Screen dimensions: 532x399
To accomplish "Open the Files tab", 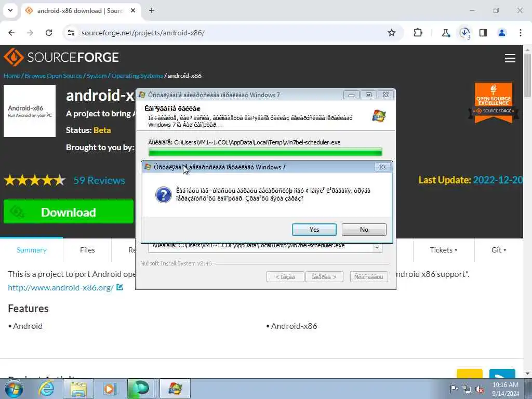I will click(87, 250).
